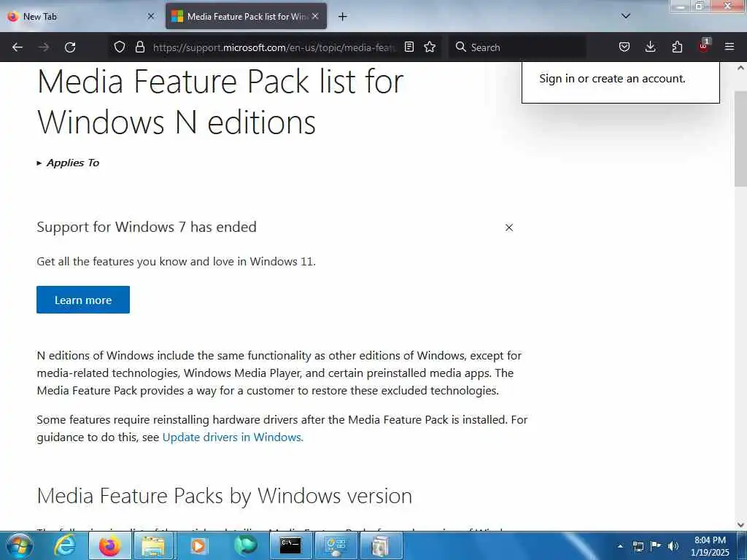Open the clock showing 8:04 PM
The image size is (747, 560).
tap(710, 546)
